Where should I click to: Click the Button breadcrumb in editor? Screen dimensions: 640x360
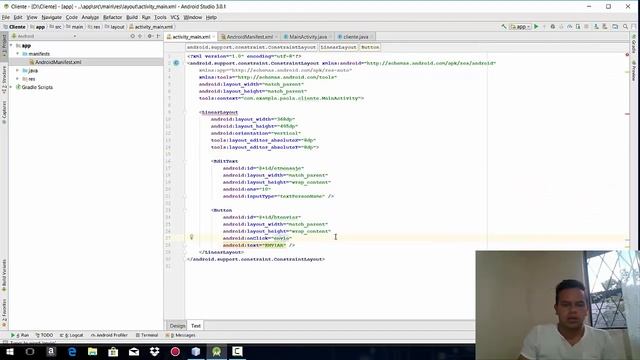[370, 47]
